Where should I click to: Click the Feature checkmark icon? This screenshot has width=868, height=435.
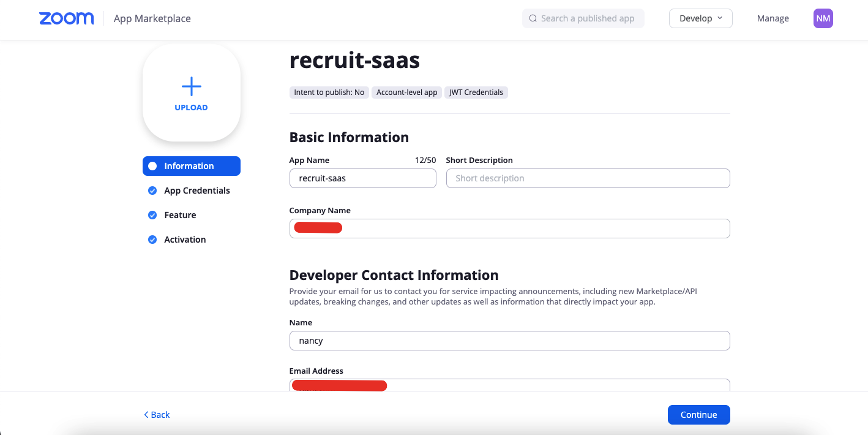tap(152, 215)
